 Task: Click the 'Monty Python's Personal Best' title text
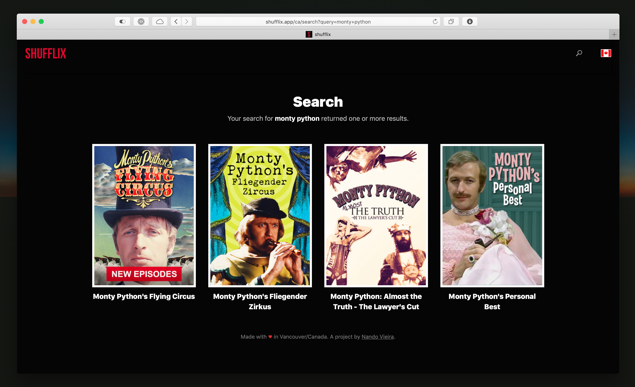coord(492,302)
